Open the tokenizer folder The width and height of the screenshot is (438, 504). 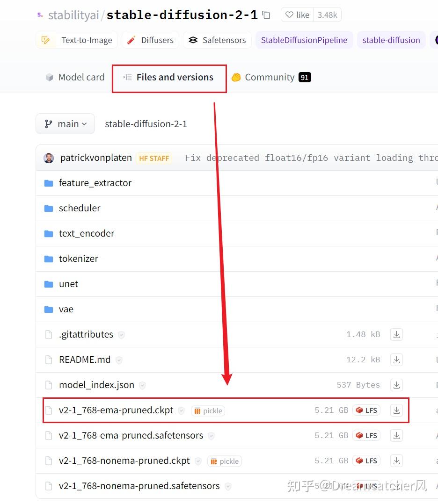click(78, 259)
